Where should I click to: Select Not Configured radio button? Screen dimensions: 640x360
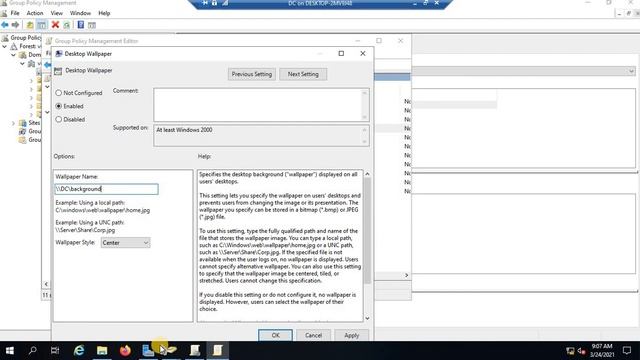pyautogui.click(x=58, y=93)
